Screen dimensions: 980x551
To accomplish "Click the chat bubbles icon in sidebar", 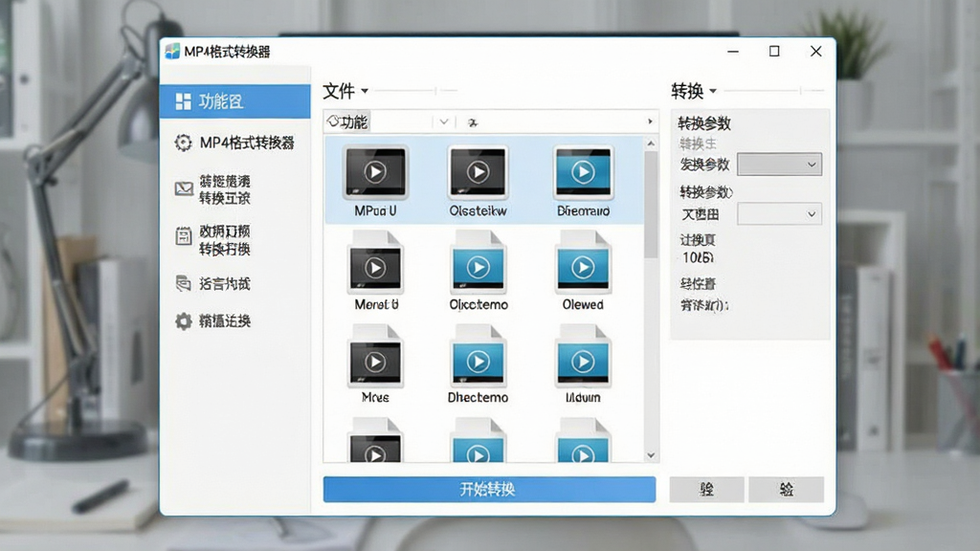I will pyautogui.click(x=183, y=283).
